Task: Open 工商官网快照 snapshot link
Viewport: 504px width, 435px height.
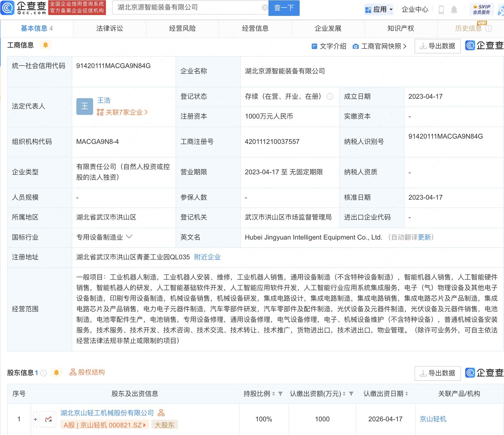Action: point(379,46)
